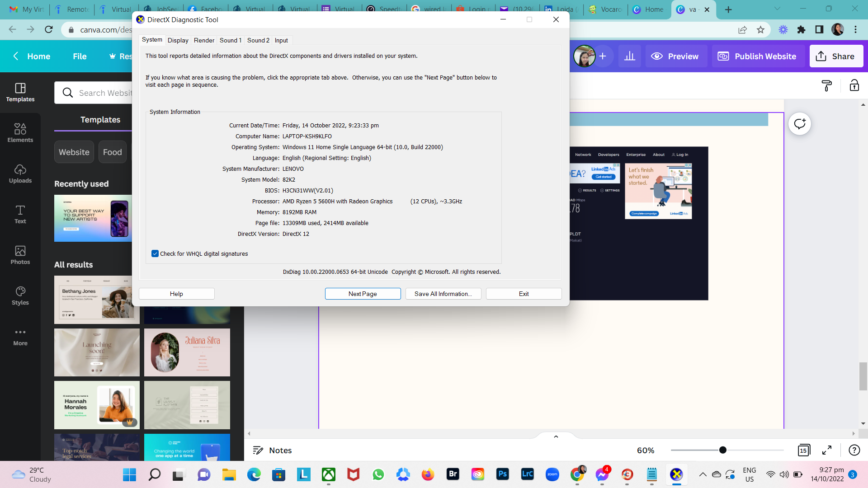Select the System tab in DxDiag
The image size is (868, 488).
click(152, 40)
